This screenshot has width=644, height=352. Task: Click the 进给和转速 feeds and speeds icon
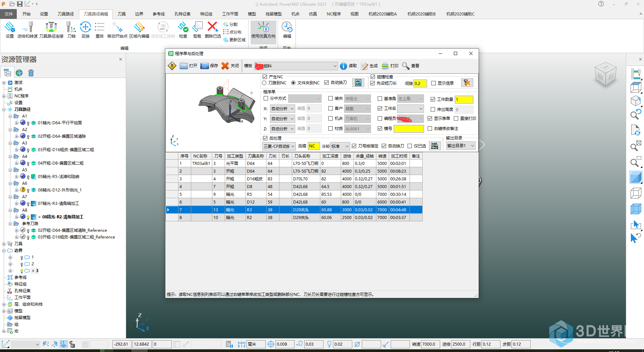point(28,30)
